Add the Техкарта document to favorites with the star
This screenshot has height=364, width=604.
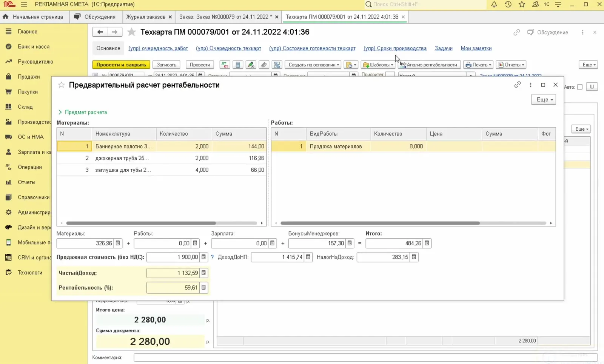(131, 32)
